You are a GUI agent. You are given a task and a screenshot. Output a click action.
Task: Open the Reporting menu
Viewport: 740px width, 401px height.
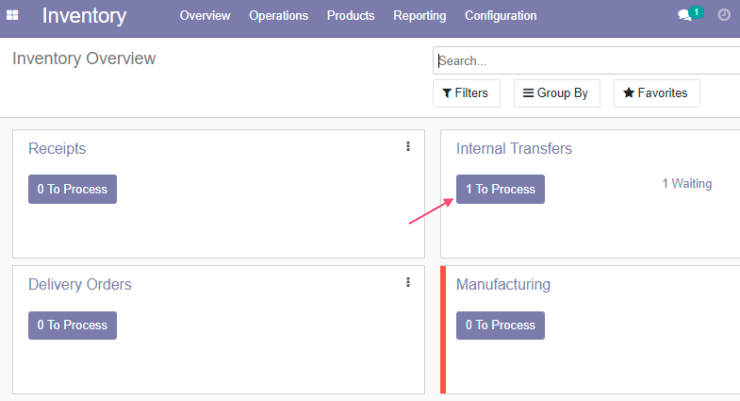[420, 16]
